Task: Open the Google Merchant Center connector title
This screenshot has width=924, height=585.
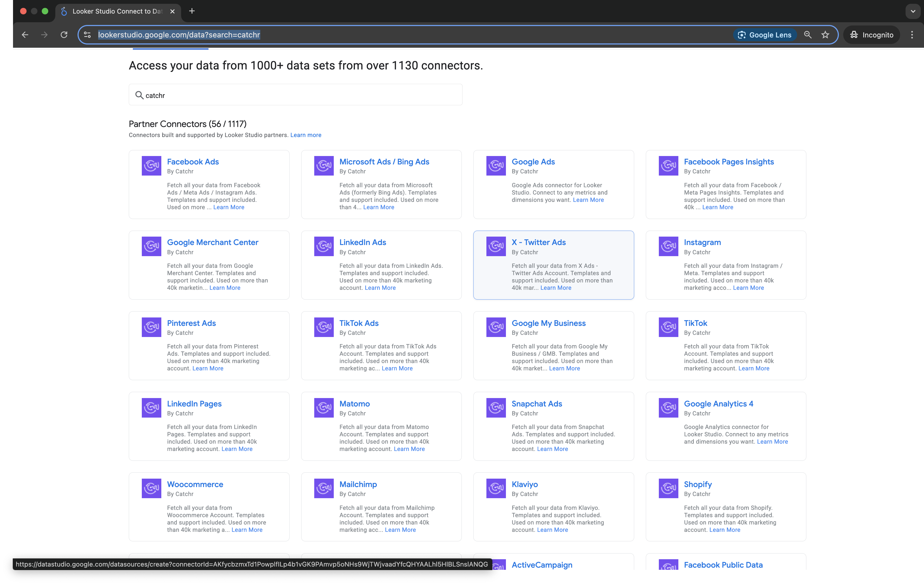Action: coord(213,242)
